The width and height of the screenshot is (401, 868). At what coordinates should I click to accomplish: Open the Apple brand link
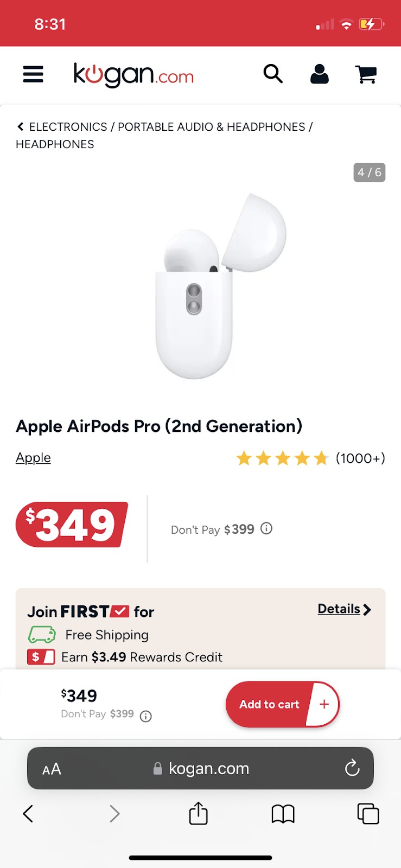pos(33,458)
